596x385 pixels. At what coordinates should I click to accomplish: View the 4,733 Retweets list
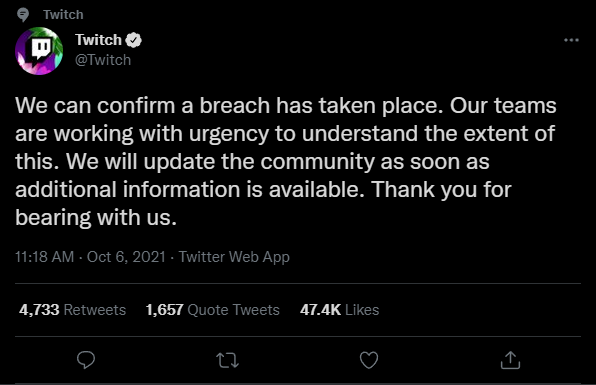tap(72, 310)
